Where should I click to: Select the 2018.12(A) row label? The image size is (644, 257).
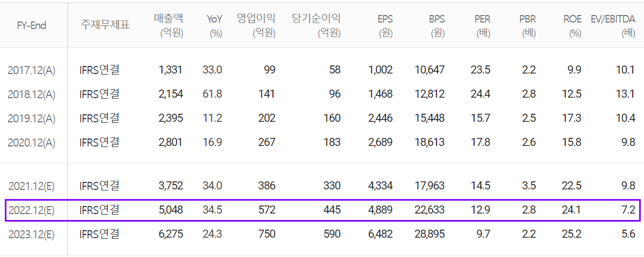[x=32, y=94]
